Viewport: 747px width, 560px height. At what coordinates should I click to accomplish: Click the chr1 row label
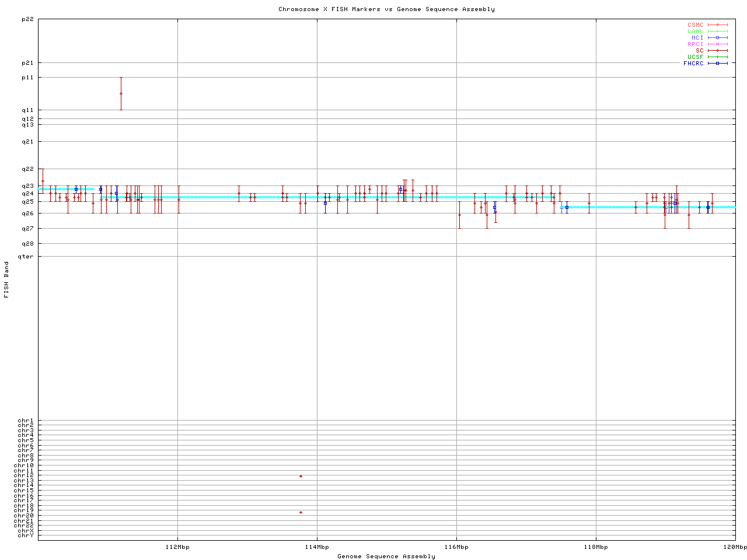click(26, 421)
